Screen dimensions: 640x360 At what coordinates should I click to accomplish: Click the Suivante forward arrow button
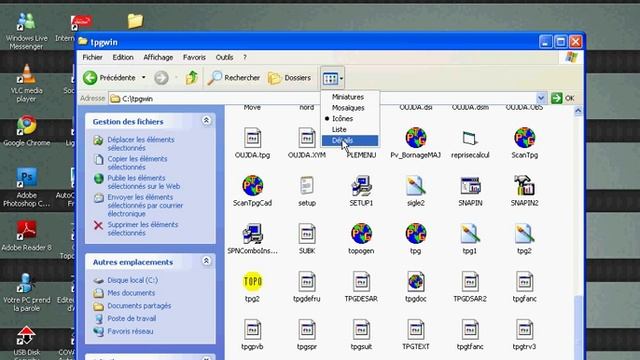coord(161,78)
